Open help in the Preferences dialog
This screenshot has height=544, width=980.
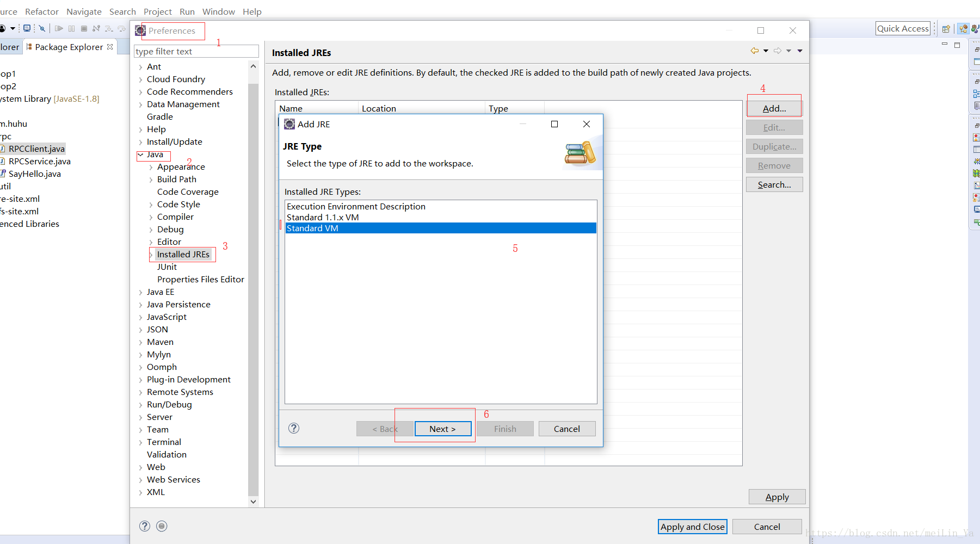tap(145, 526)
